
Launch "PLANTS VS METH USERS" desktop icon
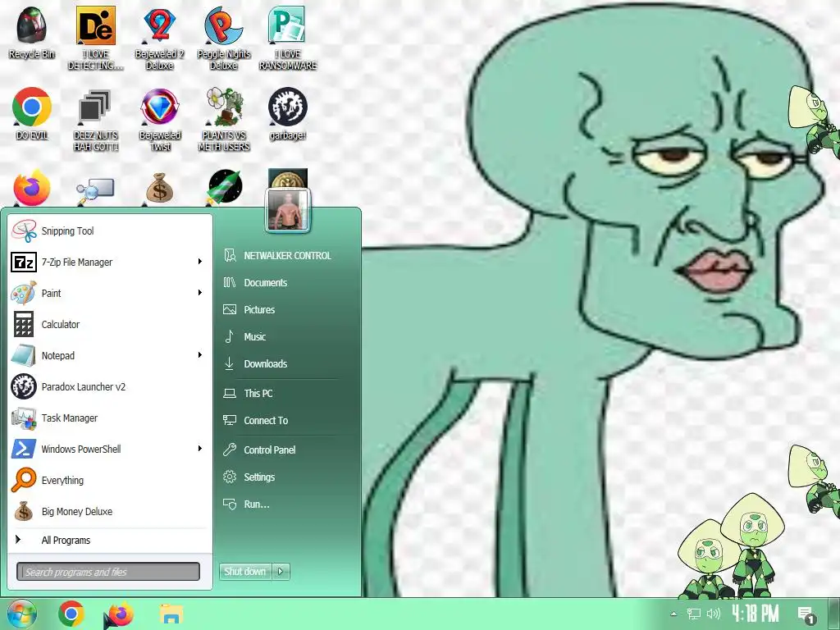(x=224, y=120)
